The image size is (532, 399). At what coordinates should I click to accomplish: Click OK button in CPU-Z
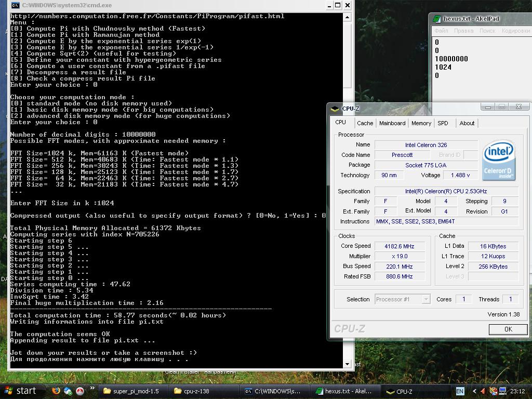pos(508,329)
